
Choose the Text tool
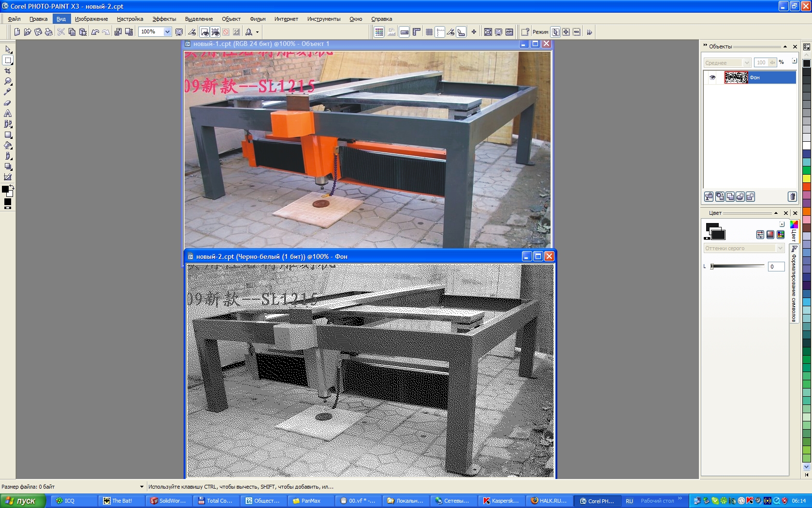coord(8,113)
